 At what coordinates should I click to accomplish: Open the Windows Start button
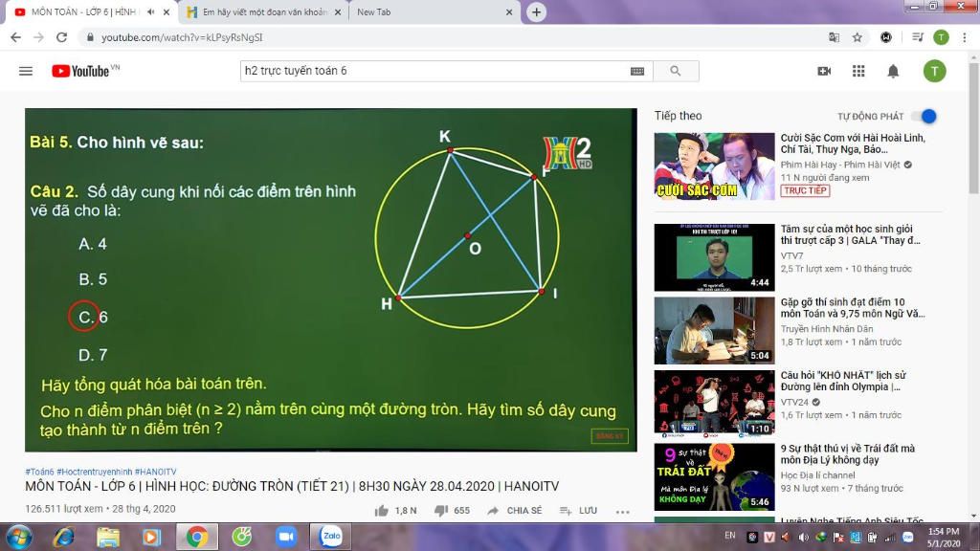19,537
